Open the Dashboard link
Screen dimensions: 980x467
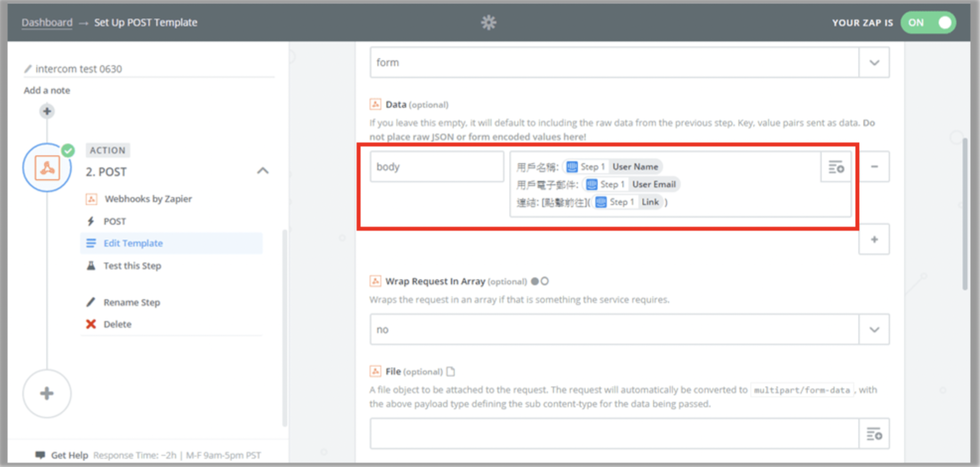point(47,22)
